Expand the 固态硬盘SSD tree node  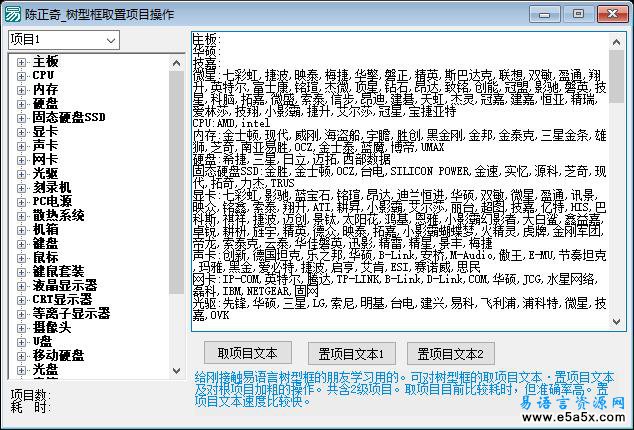(21, 118)
